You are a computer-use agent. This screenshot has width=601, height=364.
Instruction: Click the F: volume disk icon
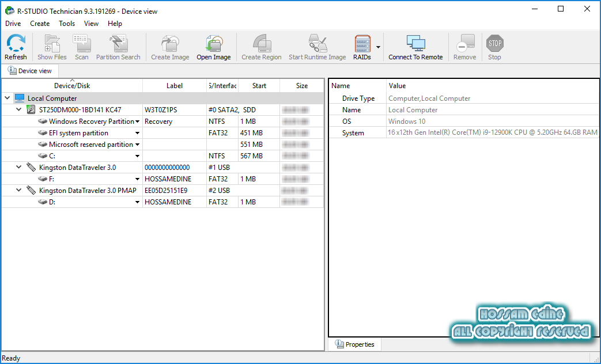(43, 179)
